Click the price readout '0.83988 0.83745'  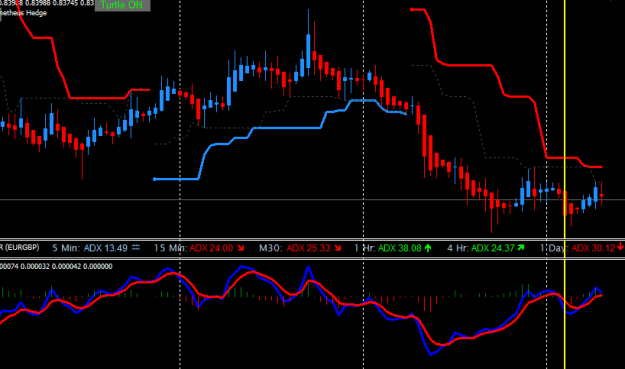coord(51,3)
